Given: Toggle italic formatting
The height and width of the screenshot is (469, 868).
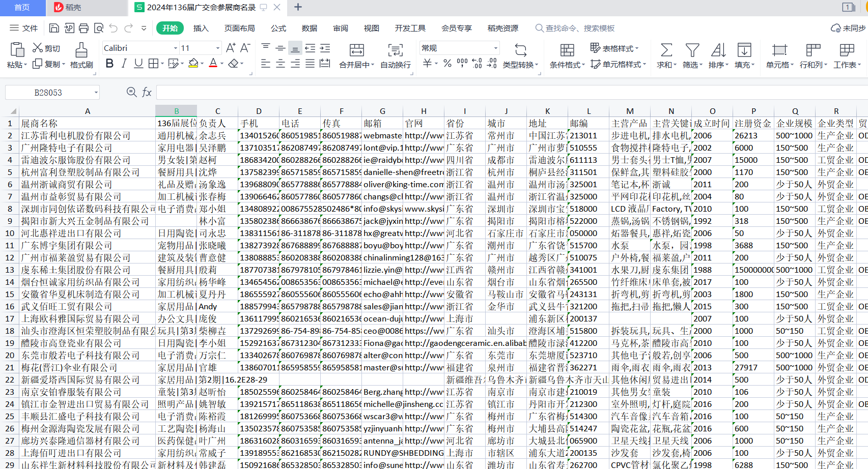Looking at the screenshot, I should tap(124, 64).
